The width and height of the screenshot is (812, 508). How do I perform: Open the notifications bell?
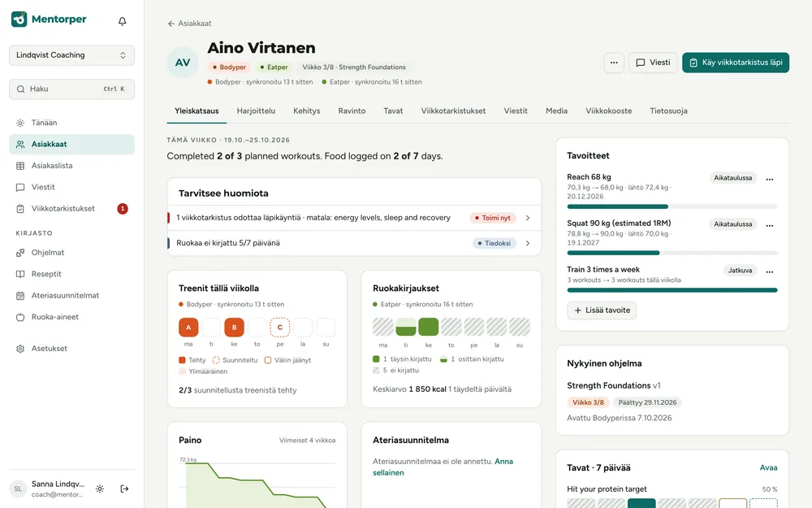pos(123,21)
